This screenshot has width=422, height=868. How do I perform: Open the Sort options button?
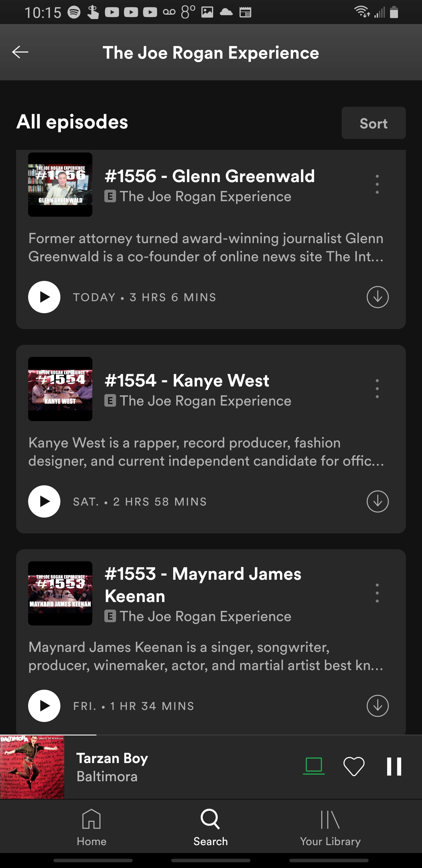point(374,123)
